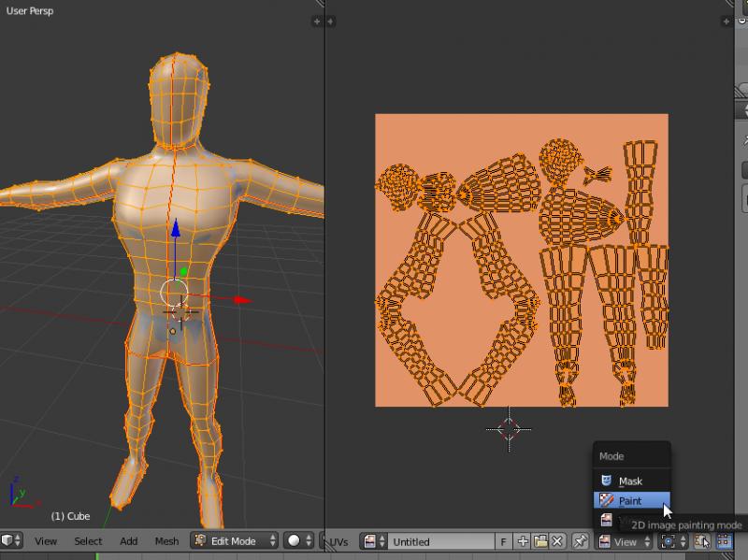Toggle the pin image icon
748x560 pixels.
[x=580, y=541]
